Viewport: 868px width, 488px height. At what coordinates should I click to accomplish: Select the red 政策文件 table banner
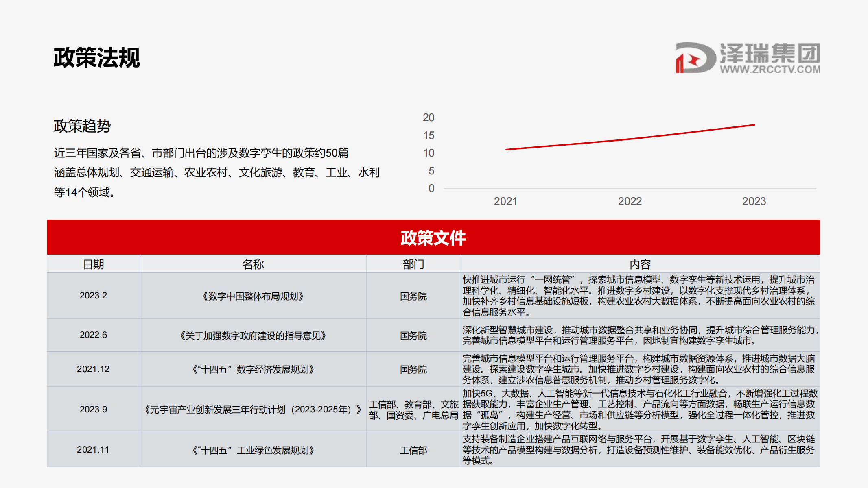(x=433, y=237)
